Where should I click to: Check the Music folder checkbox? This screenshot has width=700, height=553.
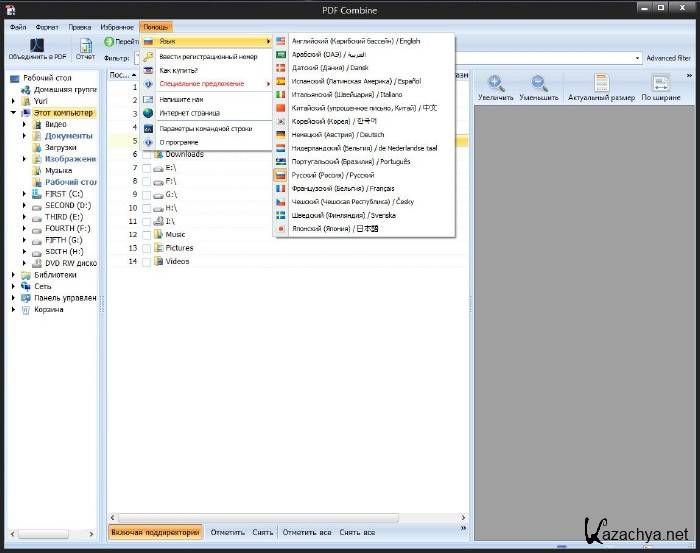click(146, 234)
